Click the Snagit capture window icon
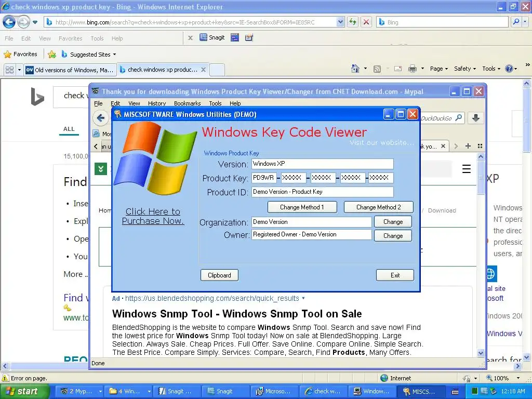 (x=235, y=37)
